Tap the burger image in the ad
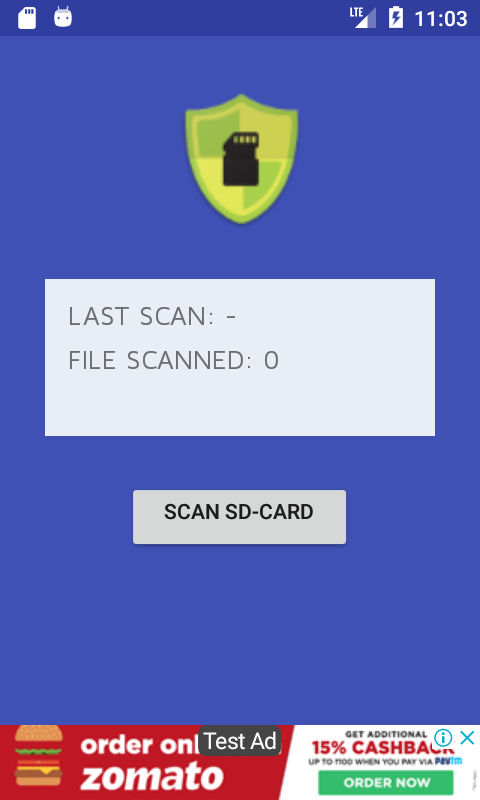Image resolution: width=480 pixels, height=800 pixels. pyautogui.click(x=39, y=756)
